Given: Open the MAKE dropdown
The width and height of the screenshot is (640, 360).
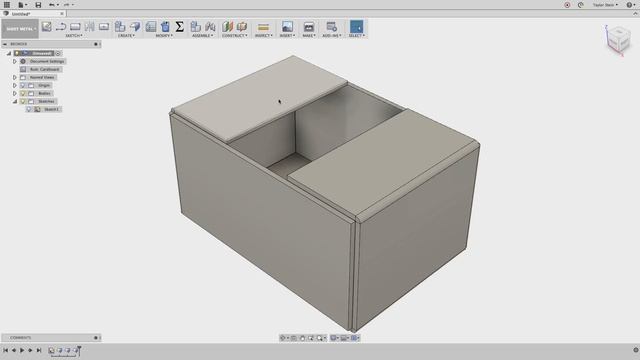Looking at the screenshot, I should coord(309,36).
